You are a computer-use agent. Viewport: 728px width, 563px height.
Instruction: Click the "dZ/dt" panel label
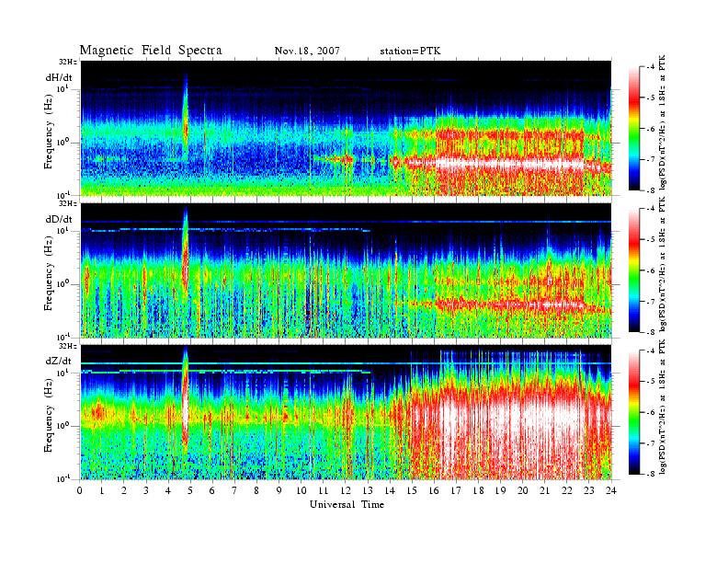59,361
